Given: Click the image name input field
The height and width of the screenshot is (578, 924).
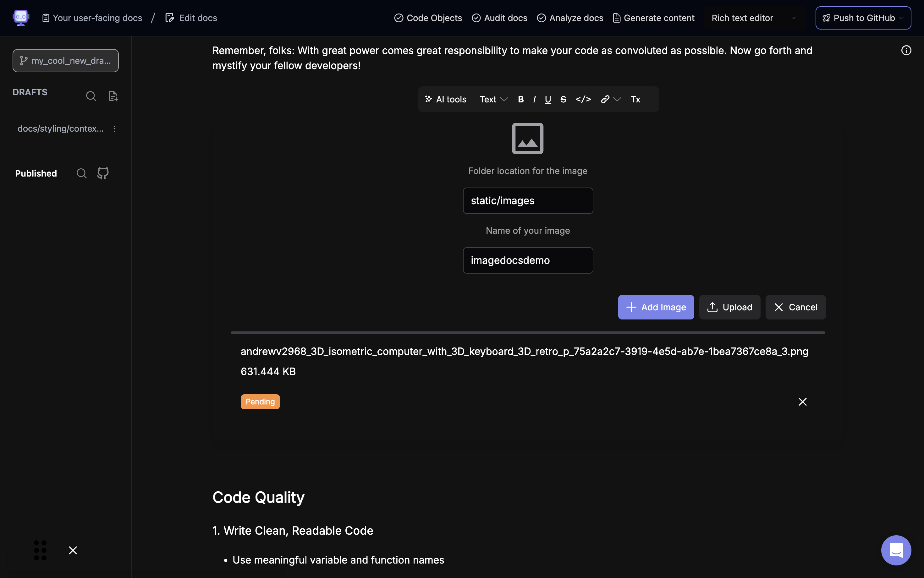Looking at the screenshot, I should point(527,260).
